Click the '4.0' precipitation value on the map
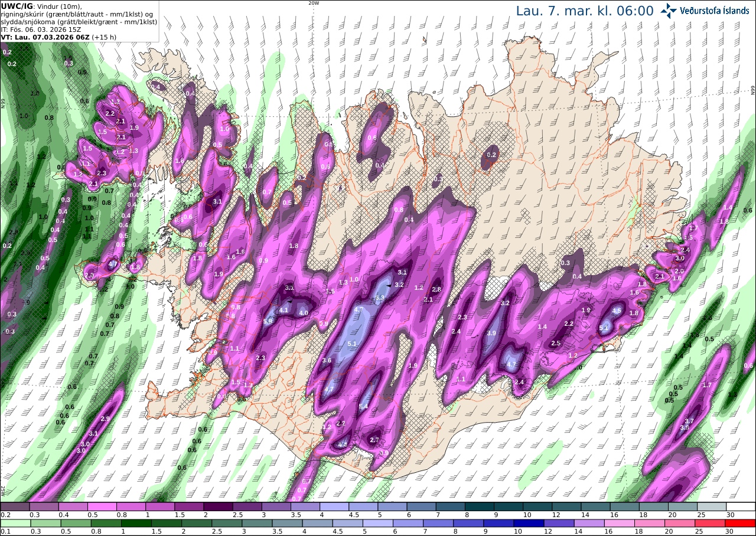The height and width of the screenshot is (536, 756). [x=304, y=312]
